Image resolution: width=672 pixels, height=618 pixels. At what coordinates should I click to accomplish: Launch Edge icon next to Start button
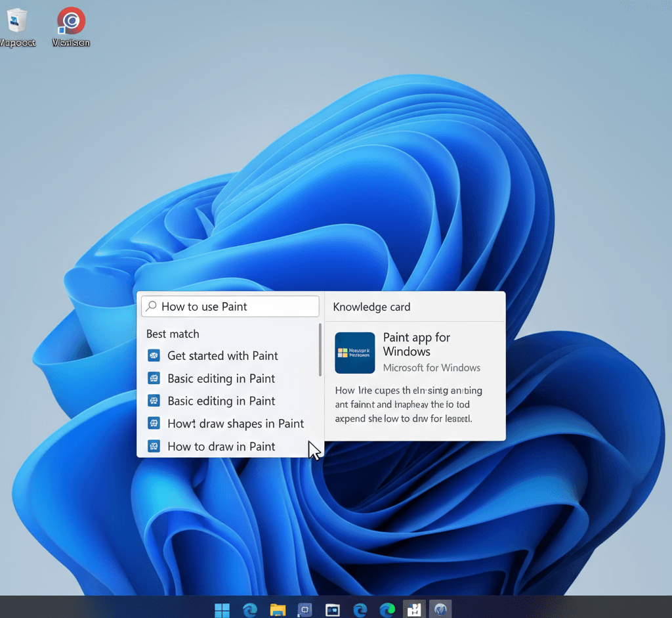coord(250,609)
